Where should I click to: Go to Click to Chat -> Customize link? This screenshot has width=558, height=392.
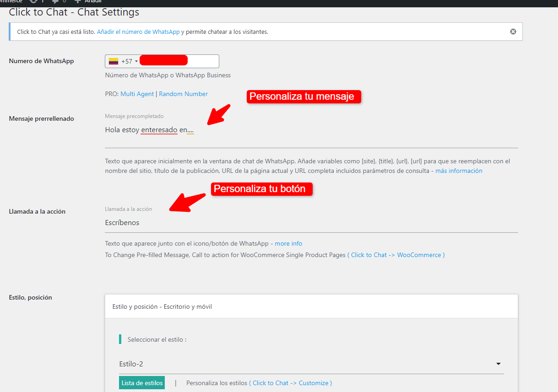291,383
